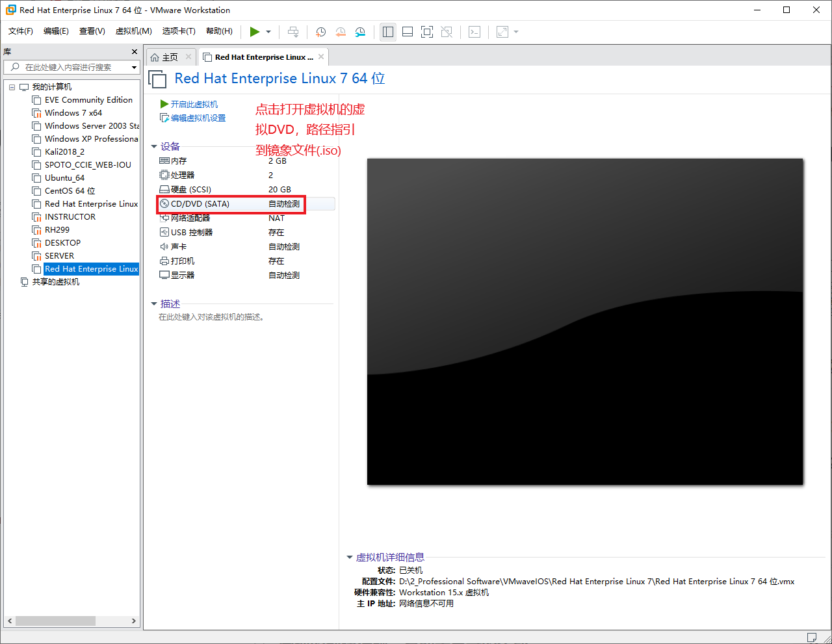The height and width of the screenshot is (644, 832).
Task: Click the send Ctrl+Alt+Del toolbar icon
Action: point(293,32)
